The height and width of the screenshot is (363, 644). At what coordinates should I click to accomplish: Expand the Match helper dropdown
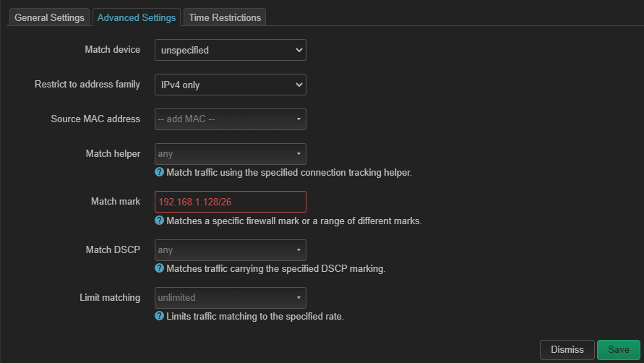[231, 154]
